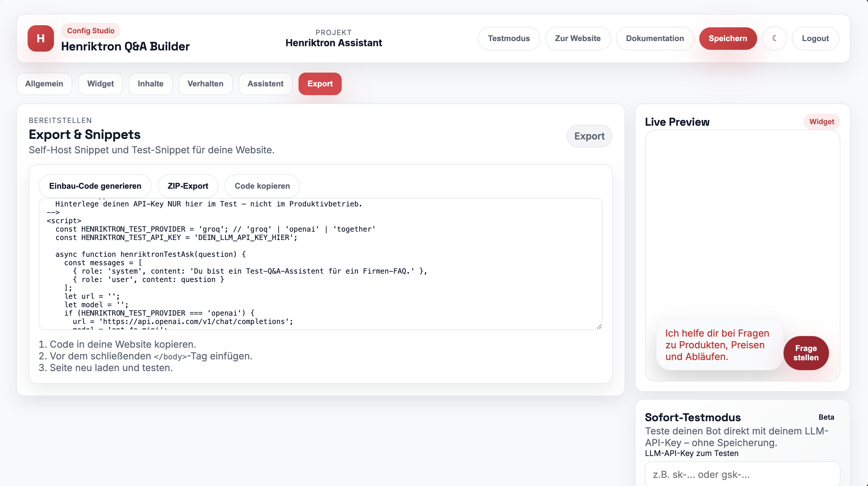Navigate via Zur Website

tap(578, 38)
